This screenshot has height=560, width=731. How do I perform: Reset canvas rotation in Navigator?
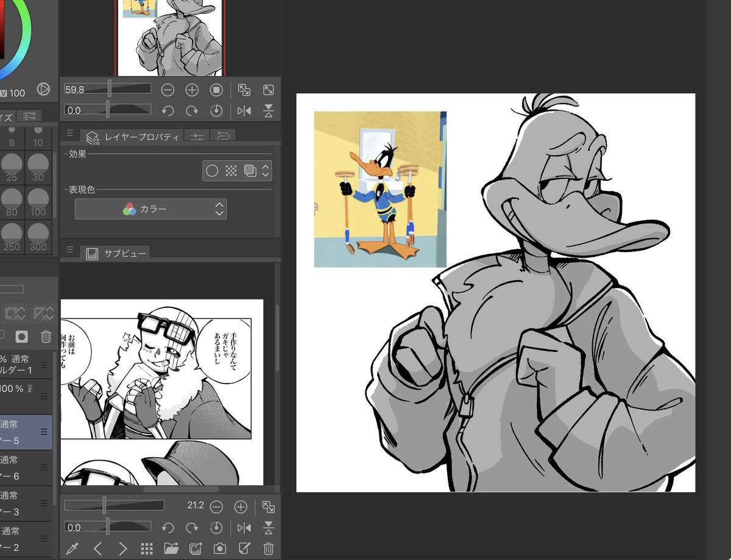click(x=216, y=111)
